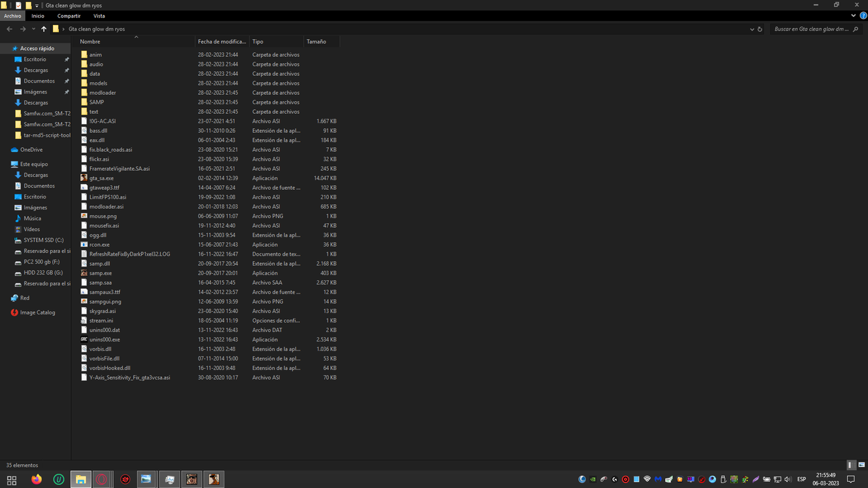Click the Windows Start button
The height and width of the screenshot is (488, 868).
[x=12, y=479]
